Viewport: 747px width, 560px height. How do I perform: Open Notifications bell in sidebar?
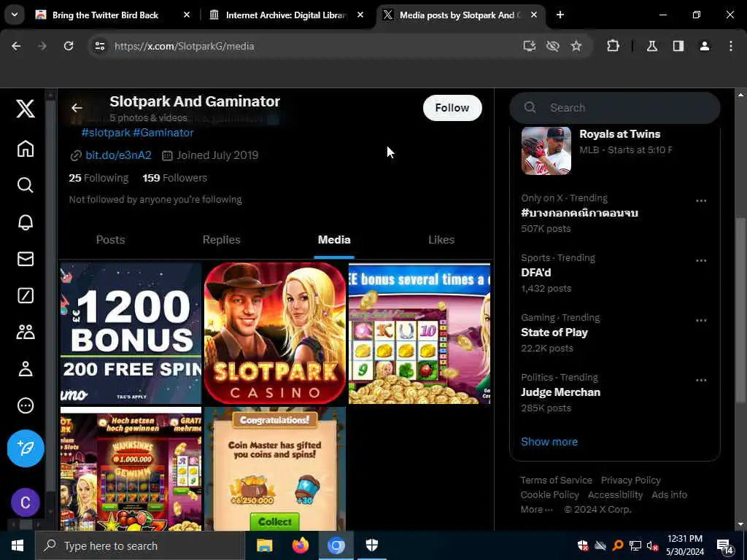[x=26, y=222]
